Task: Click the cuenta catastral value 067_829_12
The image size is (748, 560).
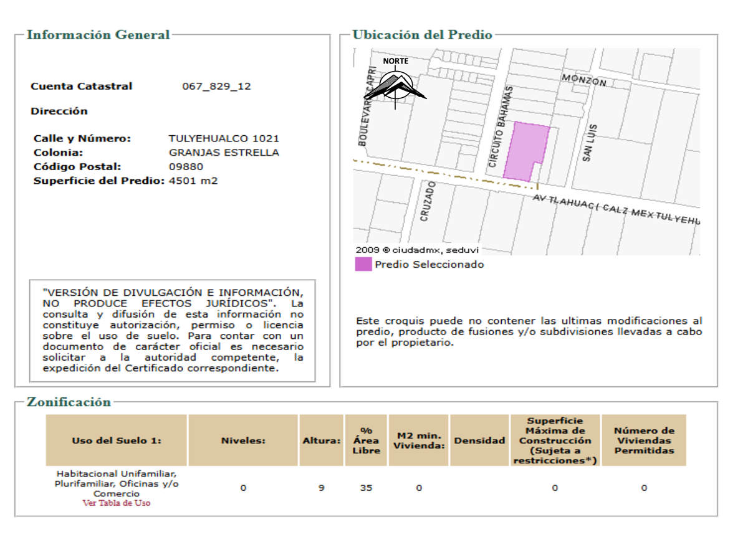Action: click(216, 86)
